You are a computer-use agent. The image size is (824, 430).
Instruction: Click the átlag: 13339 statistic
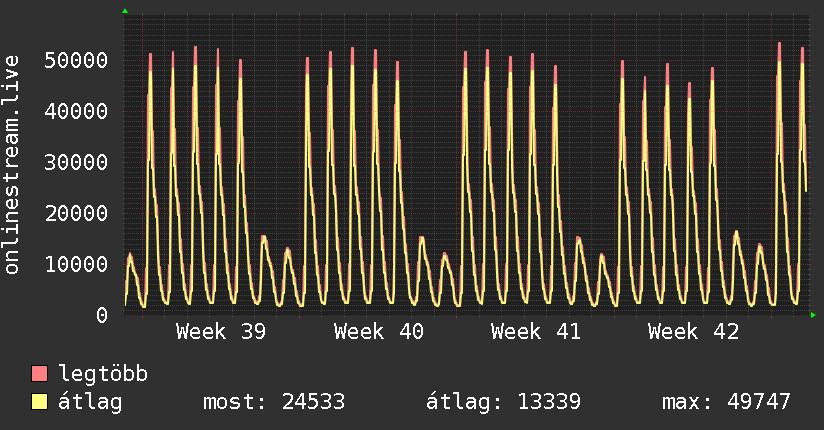(x=503, y=402)
